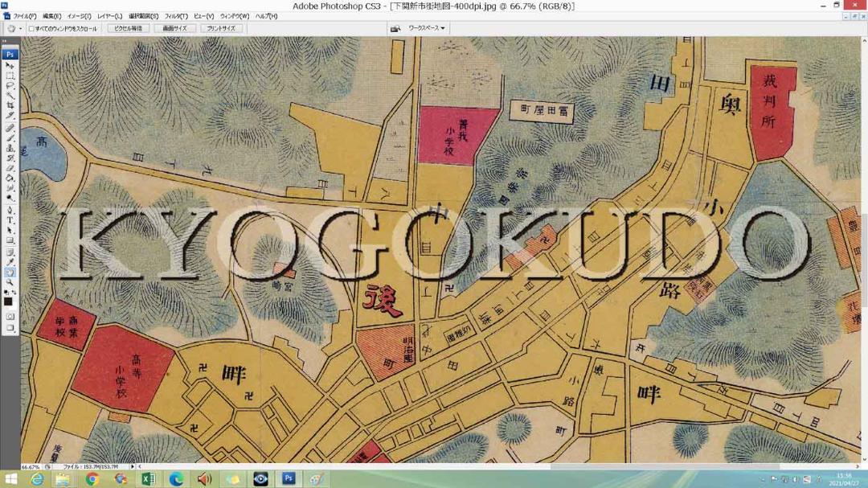Click the 66.67% zoom field
868x488 pixels.
click(x=31, y=467)
